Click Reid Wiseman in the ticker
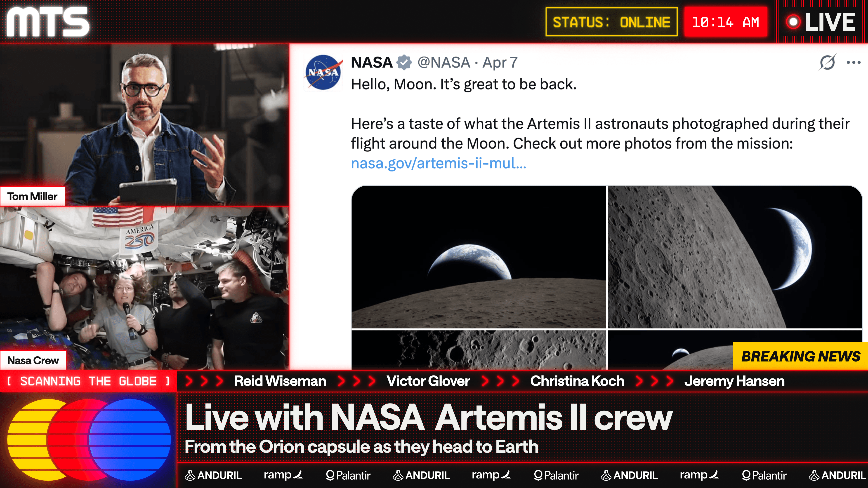868x488 pixels. click(280, 381)
